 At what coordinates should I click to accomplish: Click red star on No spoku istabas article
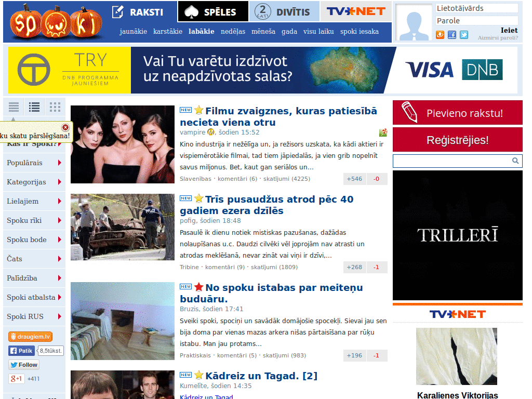pos(199,287)
